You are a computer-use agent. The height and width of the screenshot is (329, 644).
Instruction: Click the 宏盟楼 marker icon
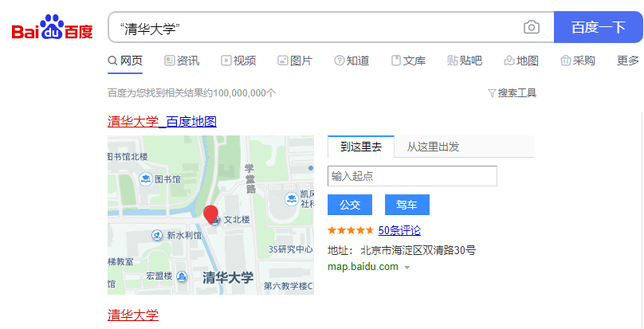coord(182,276)
